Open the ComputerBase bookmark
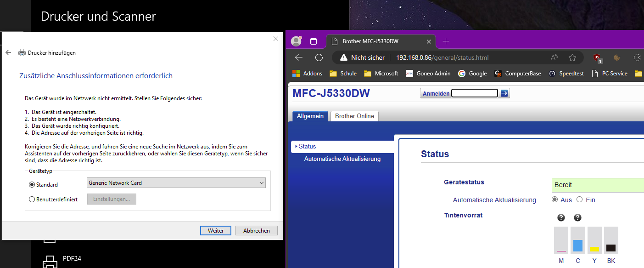Screen dimensions: 644x268 point(517,74)
